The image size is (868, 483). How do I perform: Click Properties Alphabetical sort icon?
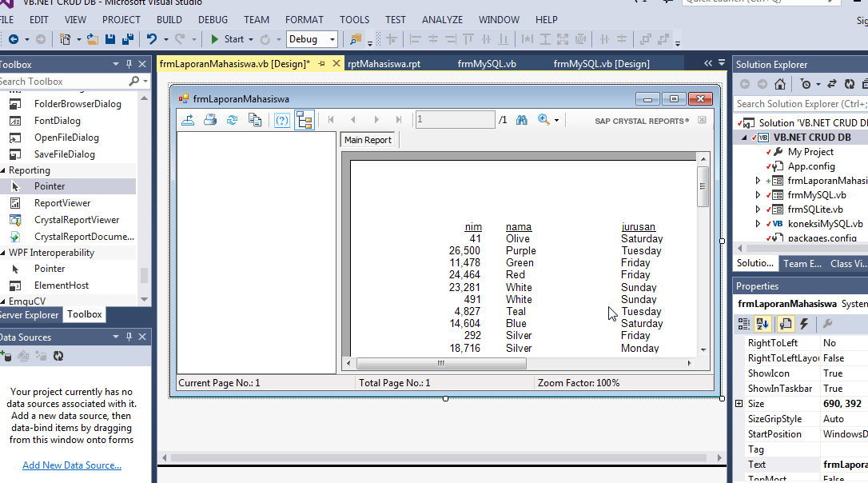pos(762,324)
